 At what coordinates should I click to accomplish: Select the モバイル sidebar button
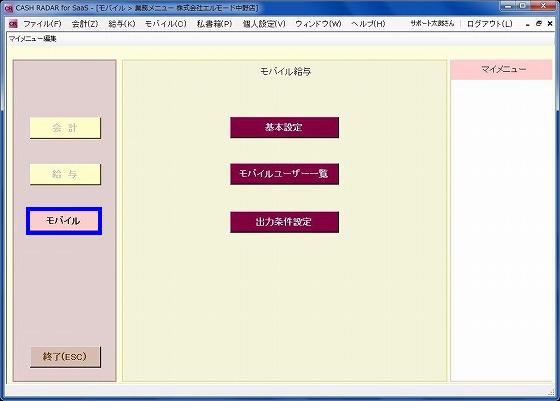(64, 221)
